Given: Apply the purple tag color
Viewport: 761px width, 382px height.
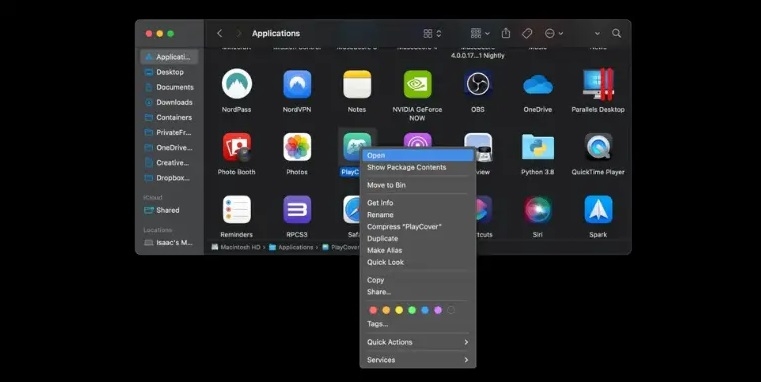Looking at the screenshot, I should point(438,310).
